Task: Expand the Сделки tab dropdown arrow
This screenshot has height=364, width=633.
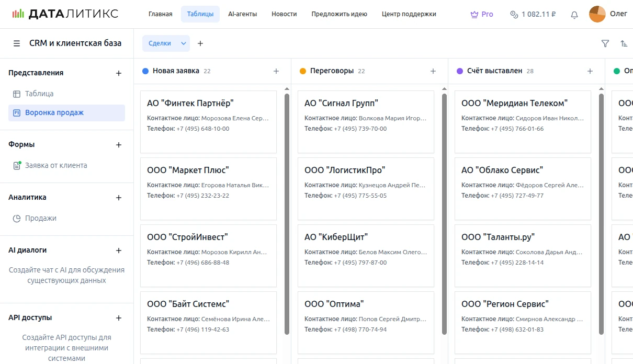Action: point(184,43)
